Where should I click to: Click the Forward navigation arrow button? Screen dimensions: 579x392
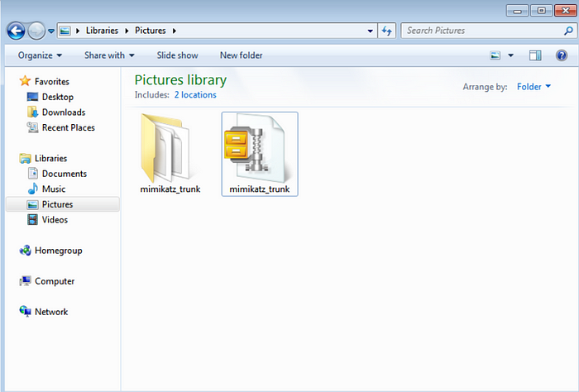(x=36, y=31)
